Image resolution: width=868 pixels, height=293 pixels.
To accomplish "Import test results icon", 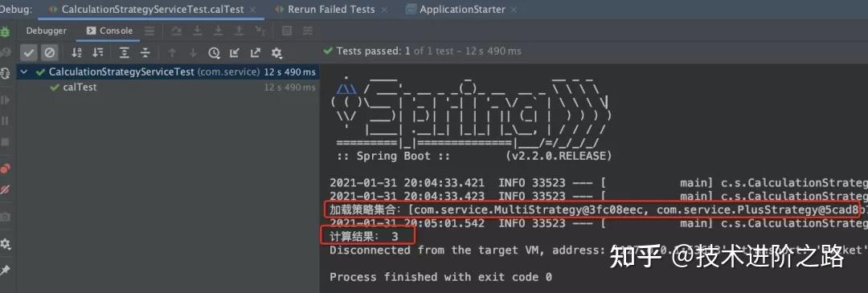I will [235, 52].
